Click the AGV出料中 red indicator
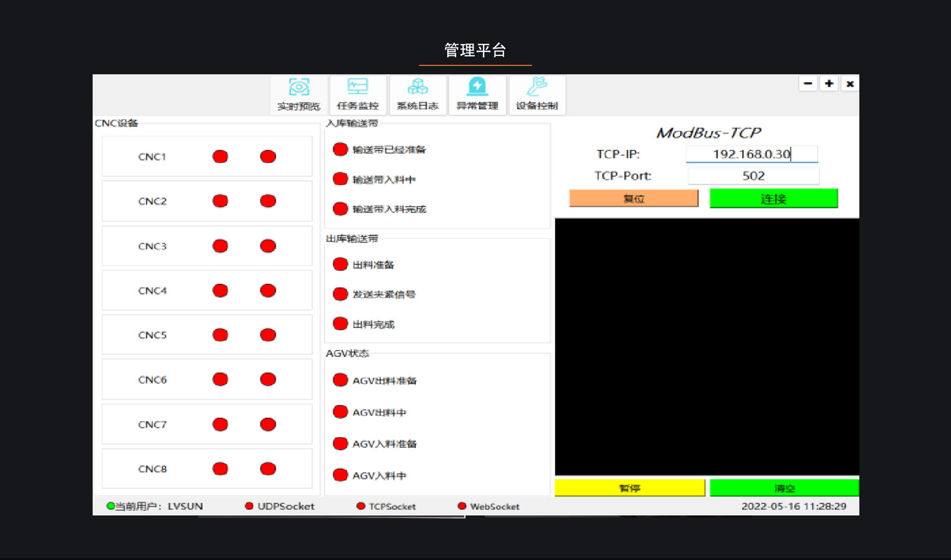Screen dimensions: 951x560 [340, 412]
